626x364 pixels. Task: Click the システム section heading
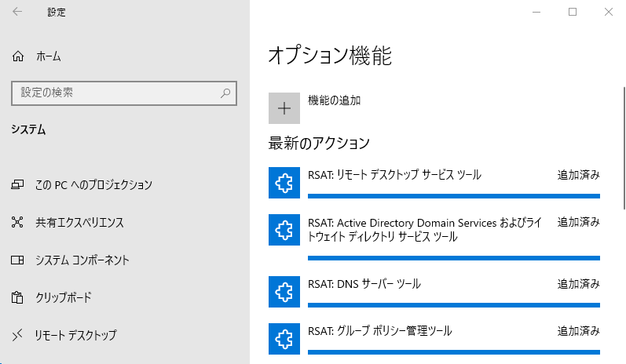tap(28, 129)
